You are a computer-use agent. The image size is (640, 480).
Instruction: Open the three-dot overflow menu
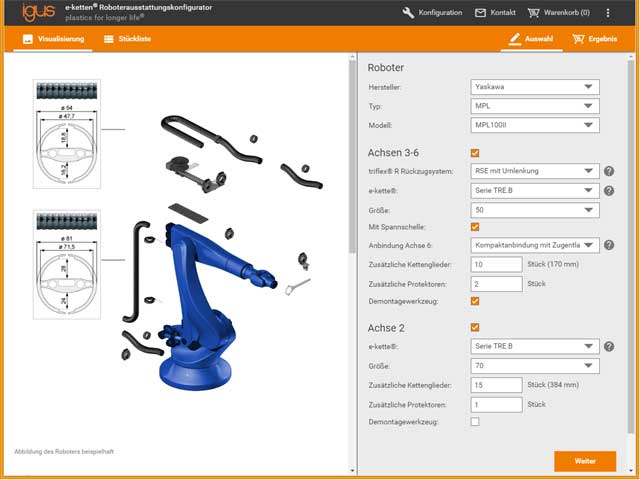(x=608, y=13)
